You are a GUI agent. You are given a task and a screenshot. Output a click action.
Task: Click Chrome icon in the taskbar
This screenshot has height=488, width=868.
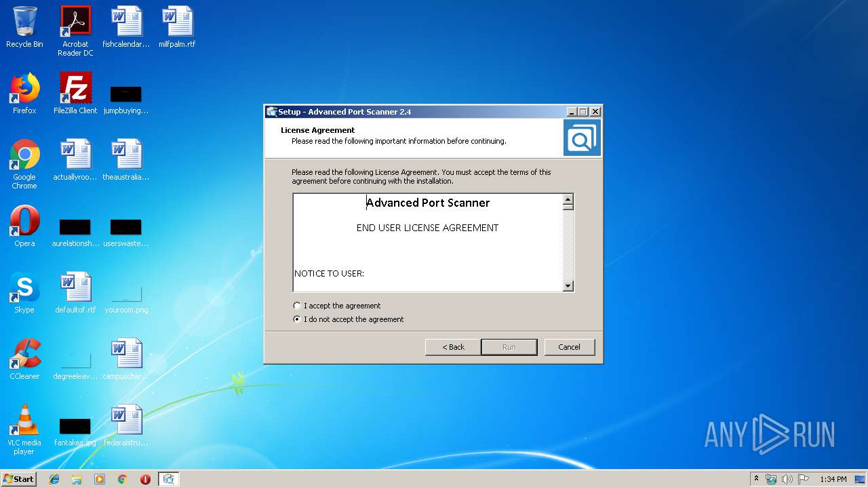tap(122, 479)
